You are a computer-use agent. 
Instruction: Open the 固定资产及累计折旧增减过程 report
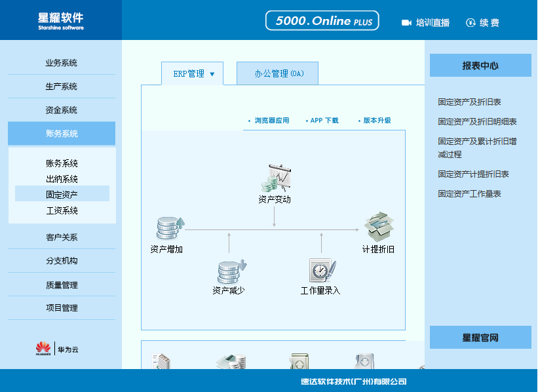coord(477,148)
